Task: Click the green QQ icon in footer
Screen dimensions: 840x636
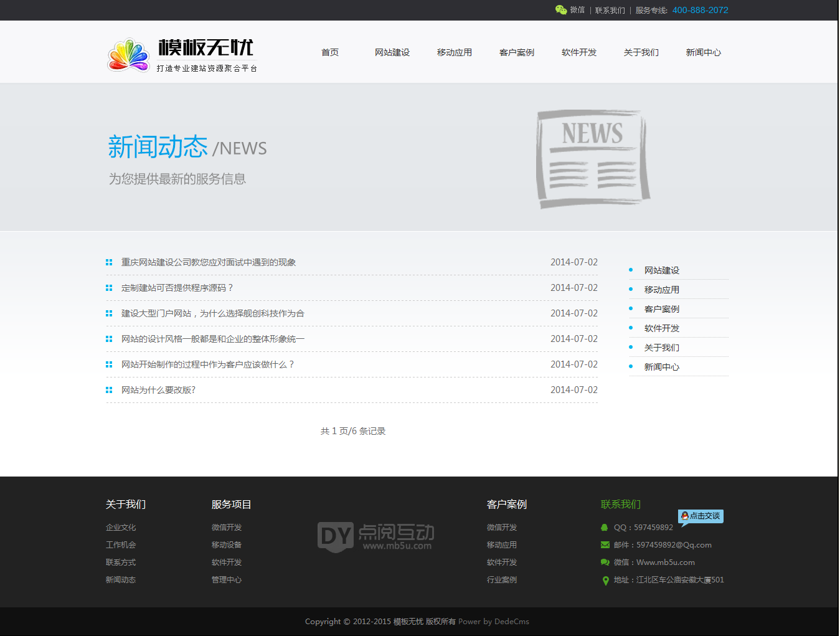Action: point(604,528)
